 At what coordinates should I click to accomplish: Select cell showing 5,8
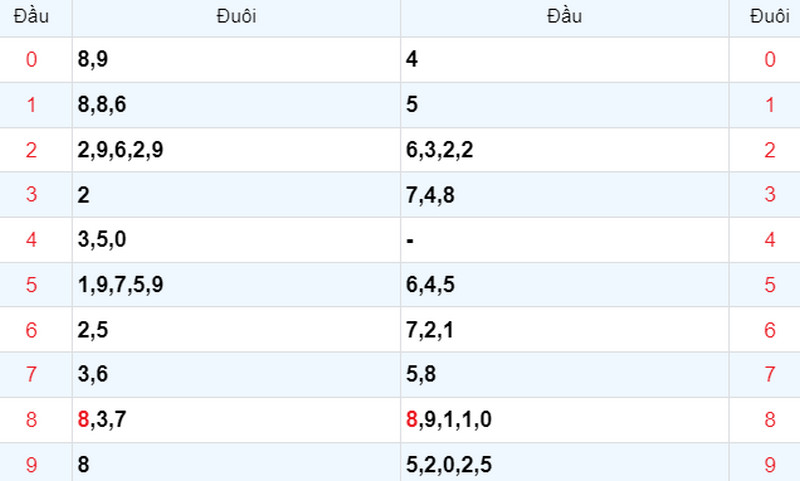pos(565,374)
